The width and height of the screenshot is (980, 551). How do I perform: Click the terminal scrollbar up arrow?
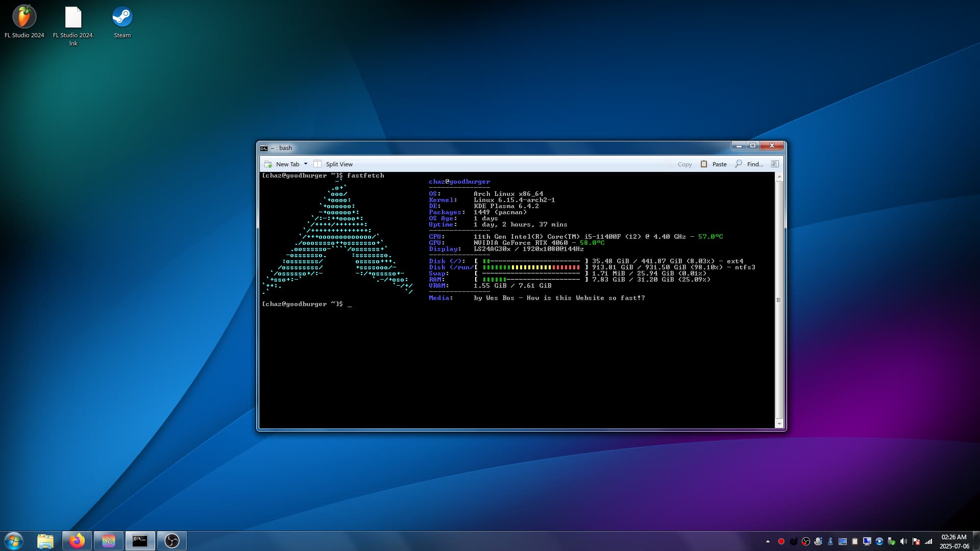[x=779, y=177]
